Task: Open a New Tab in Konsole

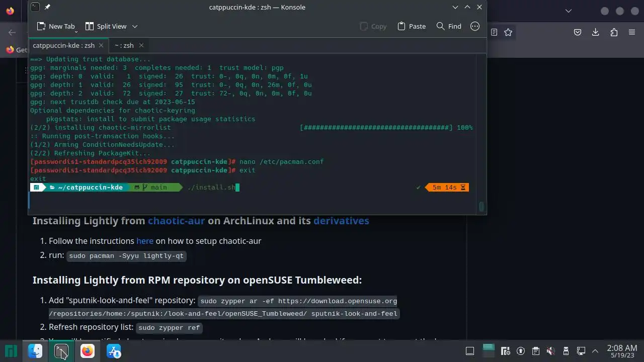Action: click(x=55, y=26)
